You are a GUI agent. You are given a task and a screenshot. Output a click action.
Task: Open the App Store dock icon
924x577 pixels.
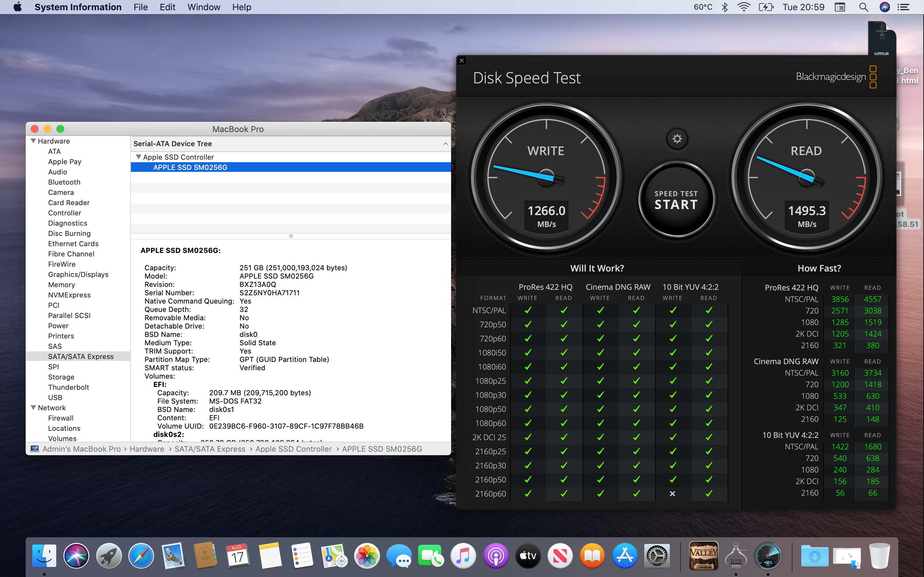click(625, 556)
